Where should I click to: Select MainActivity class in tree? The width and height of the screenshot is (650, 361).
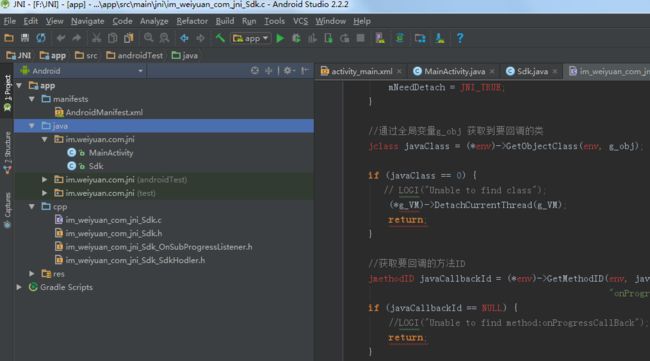point(100,153)
